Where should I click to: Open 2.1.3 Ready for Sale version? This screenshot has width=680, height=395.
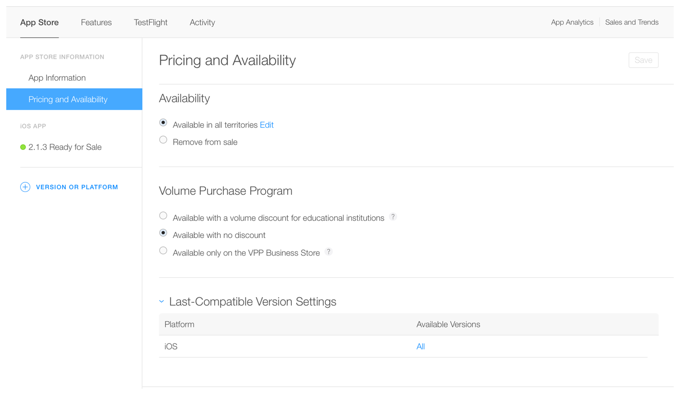pos(65,147)
